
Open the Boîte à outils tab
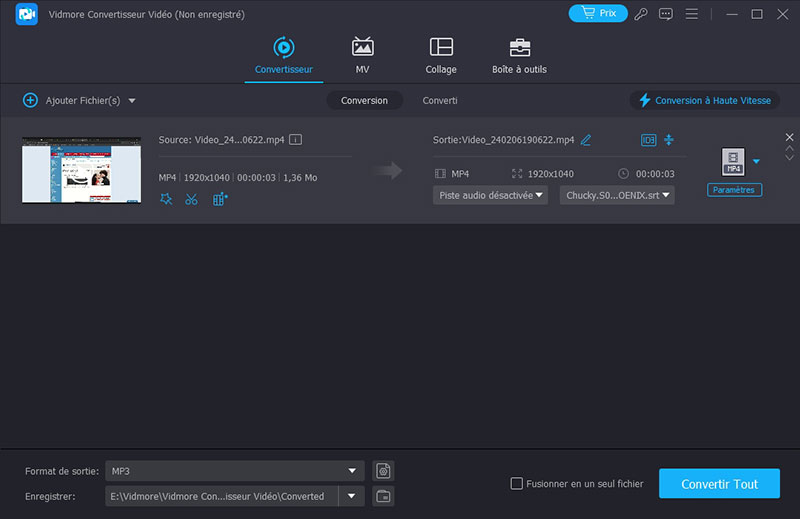[519, 56]
